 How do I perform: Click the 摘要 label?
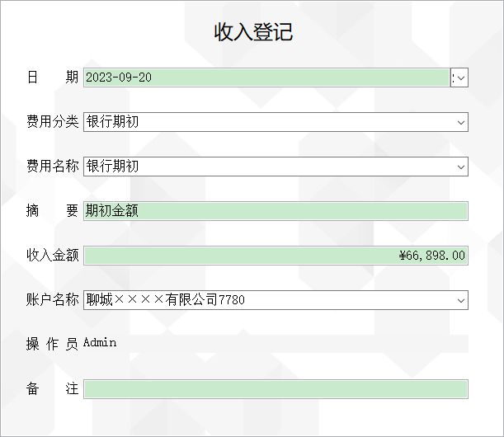53,211
